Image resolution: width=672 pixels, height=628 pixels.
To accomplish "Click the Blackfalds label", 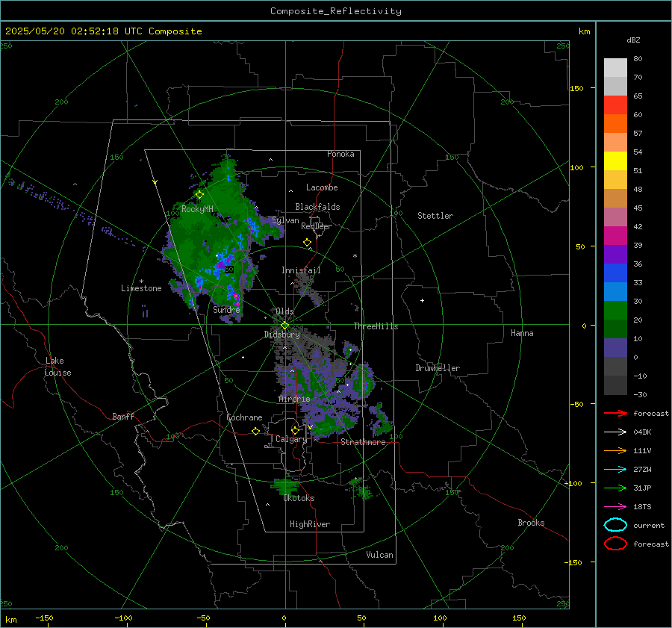I will pos(317,207).
